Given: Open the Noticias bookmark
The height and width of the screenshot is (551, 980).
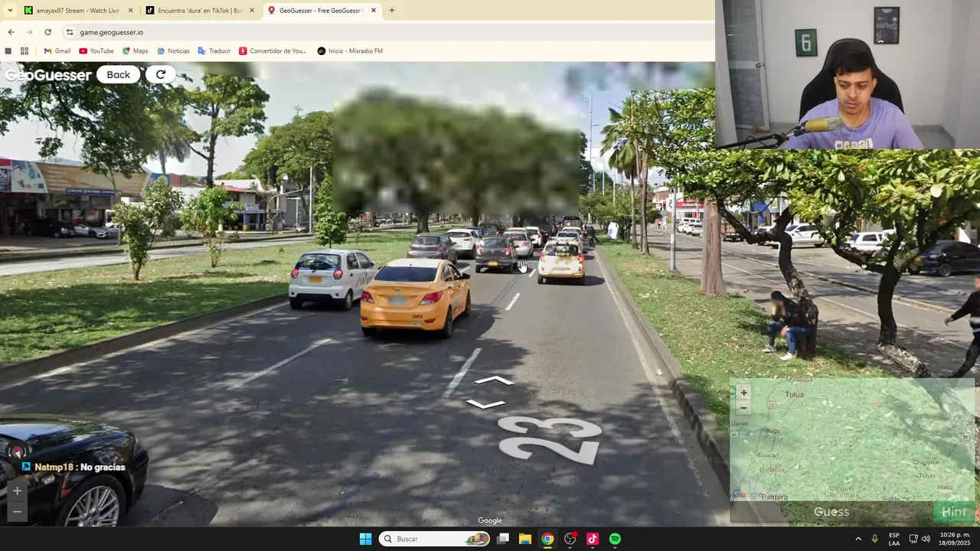Looking at the screenshot, I should point(173,51).
